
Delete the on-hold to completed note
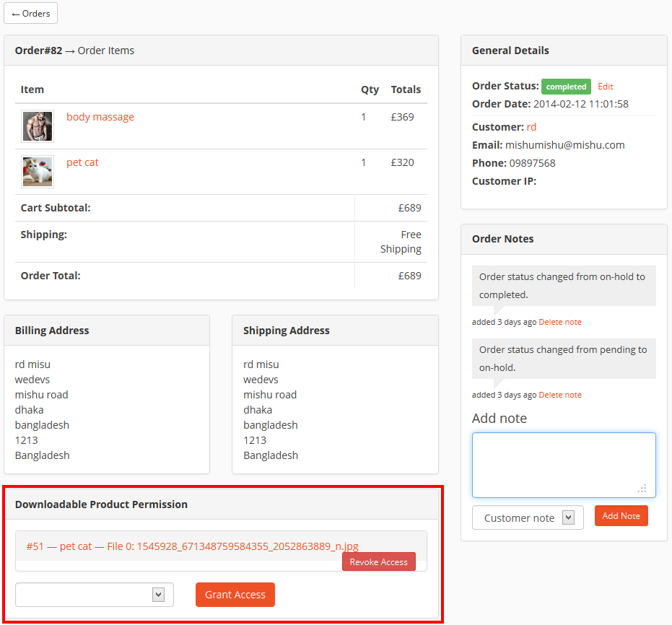(x=559, y=322)
